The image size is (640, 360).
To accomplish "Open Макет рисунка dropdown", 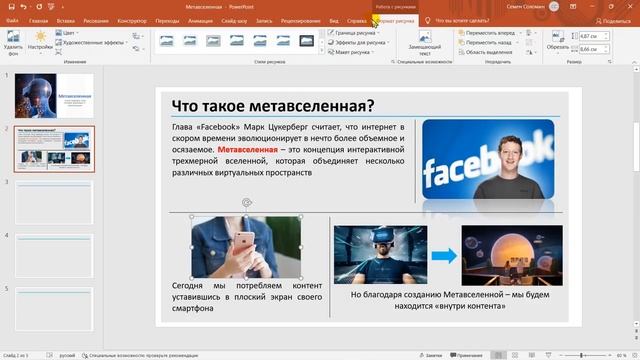I will [351, 52].
